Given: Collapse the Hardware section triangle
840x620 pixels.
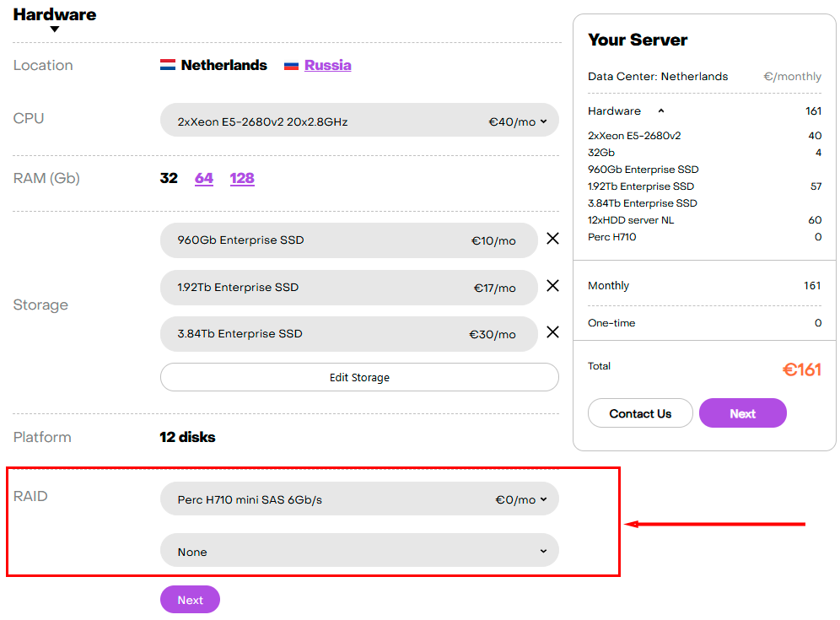Looking at the screenshot, I should pos(55,30).
